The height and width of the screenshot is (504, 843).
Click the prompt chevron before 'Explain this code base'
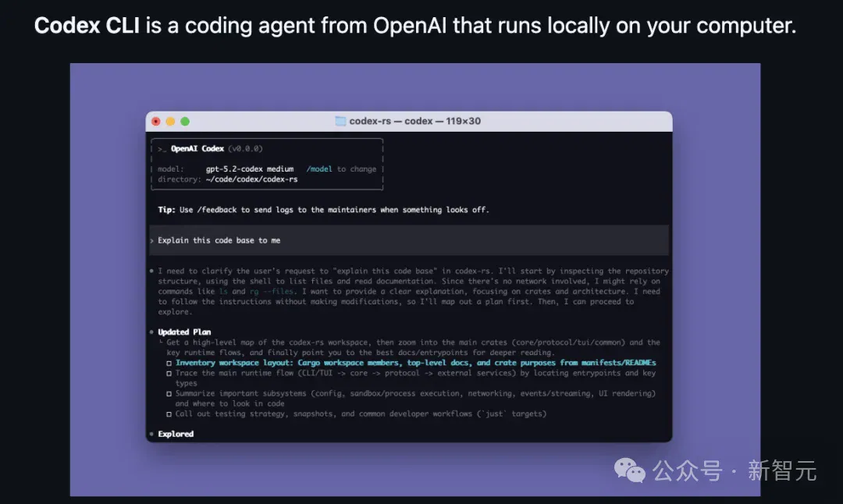coord(151,241)
